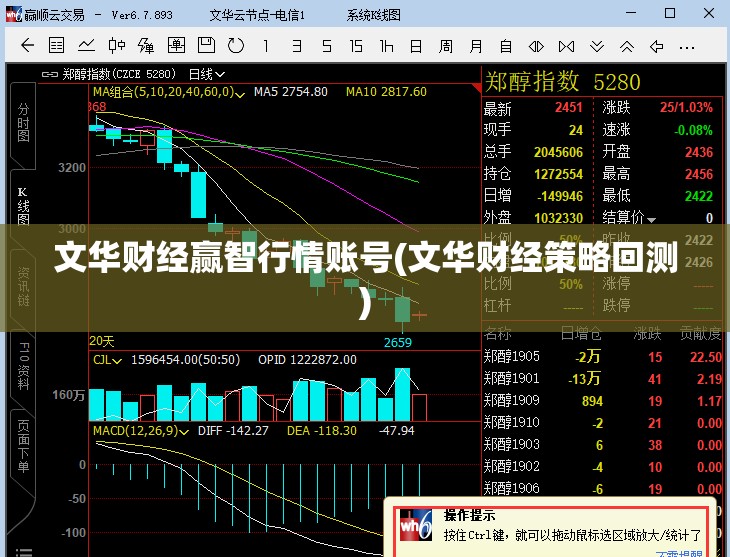Viewport: 730px width, 557px height.
Task: Switch to the 页面下单 side tab
Action: click(x=23, y=446)
